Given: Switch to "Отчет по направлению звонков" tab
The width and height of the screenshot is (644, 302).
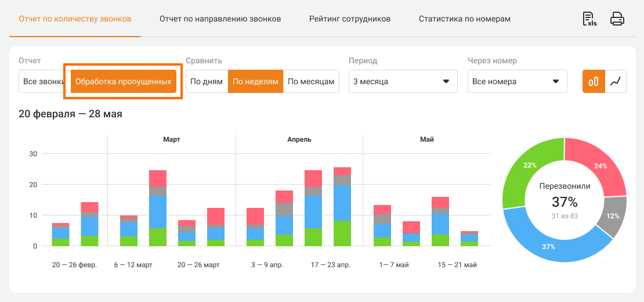Looking at the screenshot, I should [x=220, y=19].
